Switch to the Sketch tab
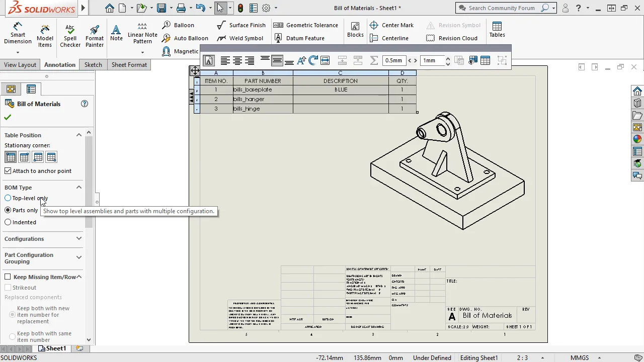This screenshot has height=362, width=644. point(93,65)
